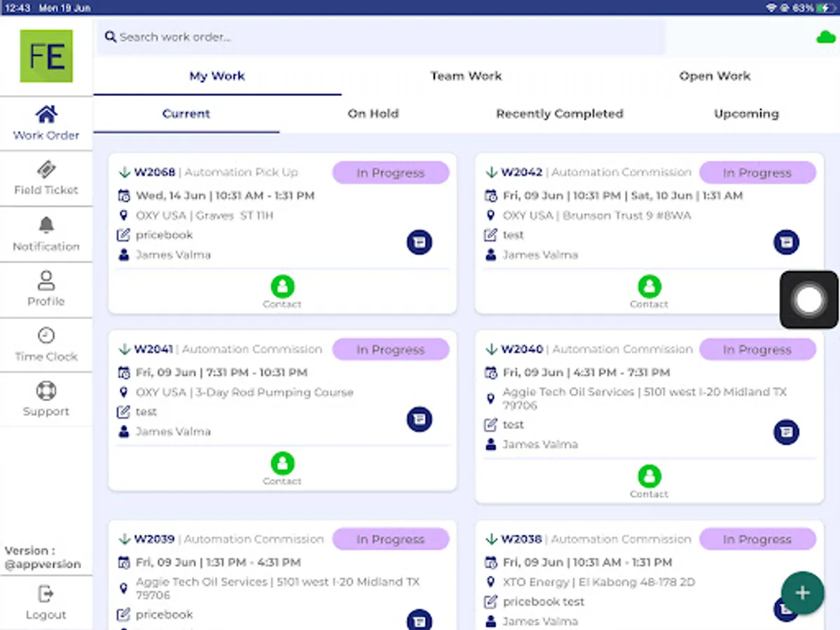Focus the Search work order field

coord(381,37)
